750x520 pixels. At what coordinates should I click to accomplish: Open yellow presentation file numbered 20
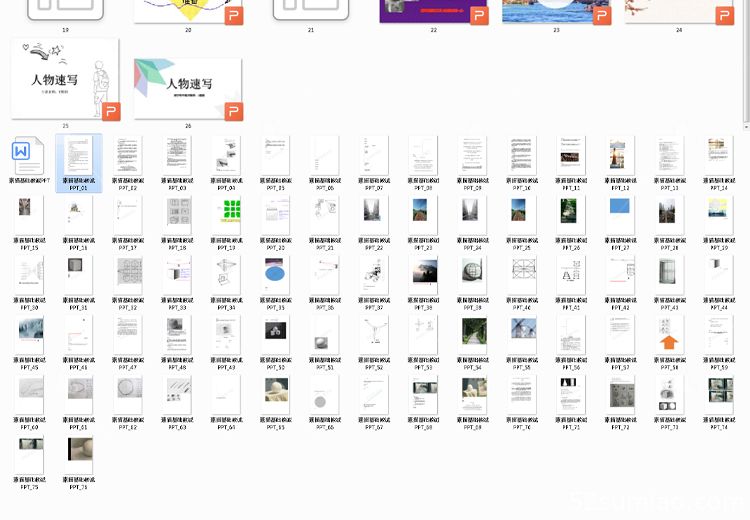click(x=188, y=11)
